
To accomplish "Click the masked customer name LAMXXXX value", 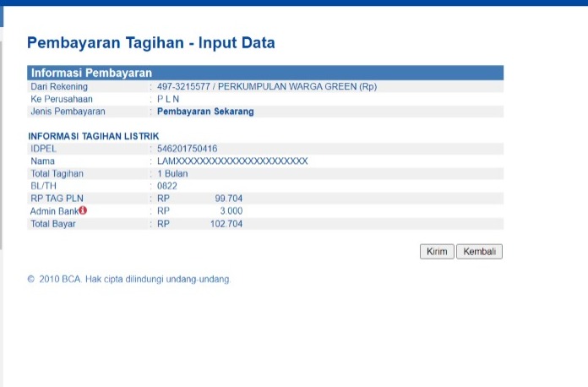I will pyautogui.click(x=232, y=161).
